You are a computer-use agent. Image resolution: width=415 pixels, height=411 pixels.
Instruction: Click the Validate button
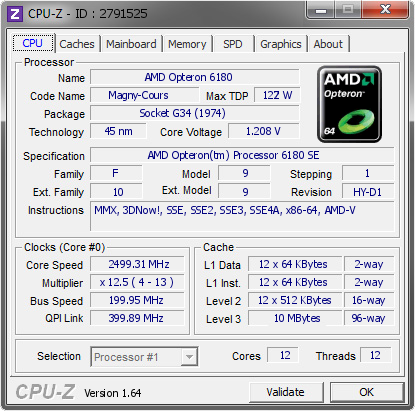click(x=286, y=392)
